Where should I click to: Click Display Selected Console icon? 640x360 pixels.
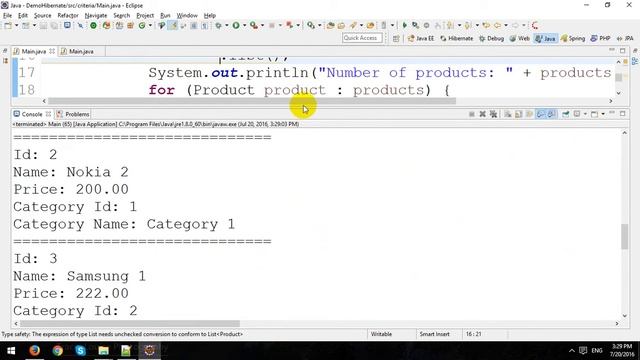point(577,114)
